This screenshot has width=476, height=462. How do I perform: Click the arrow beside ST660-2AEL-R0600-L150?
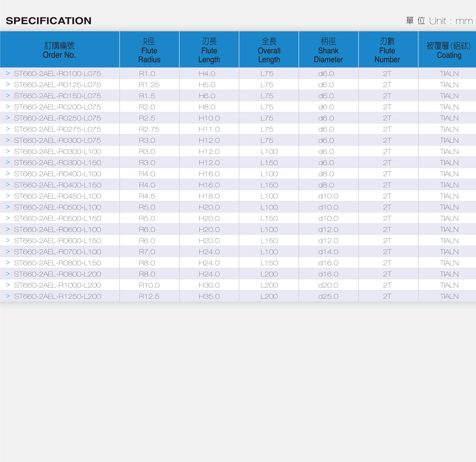pos(8,240)
